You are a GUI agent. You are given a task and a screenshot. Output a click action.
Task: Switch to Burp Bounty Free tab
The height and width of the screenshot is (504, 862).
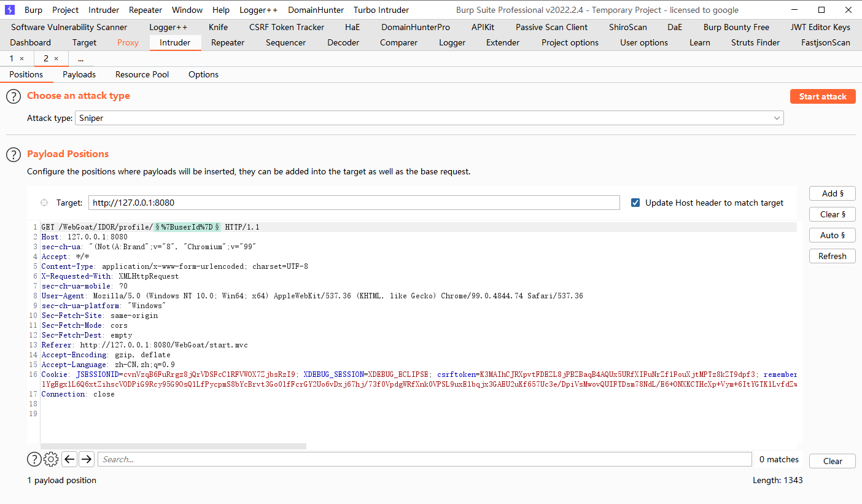pos(736,27)
